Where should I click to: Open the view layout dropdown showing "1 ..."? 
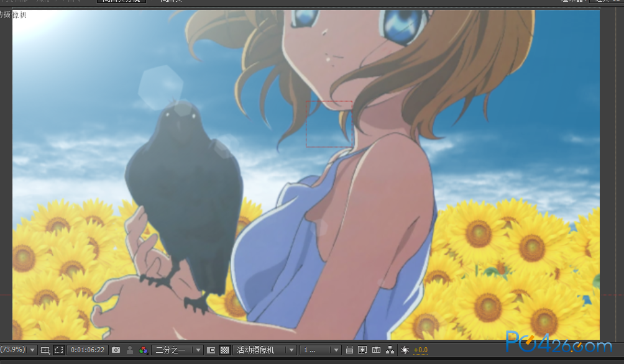point(320,350)
